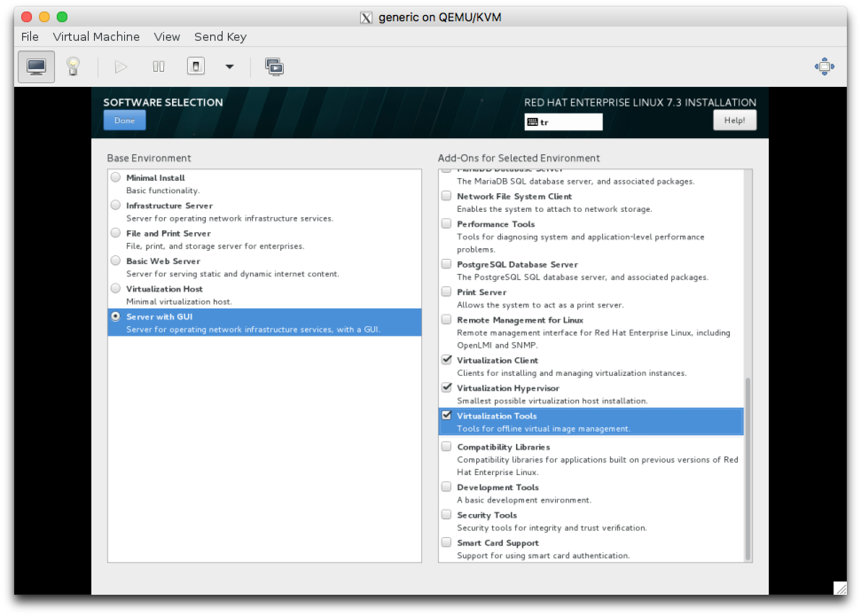Screen dimensions: 861x616
Task: Click 'Minimal virtualization host.' description text
Action: (x=179, y=302)
